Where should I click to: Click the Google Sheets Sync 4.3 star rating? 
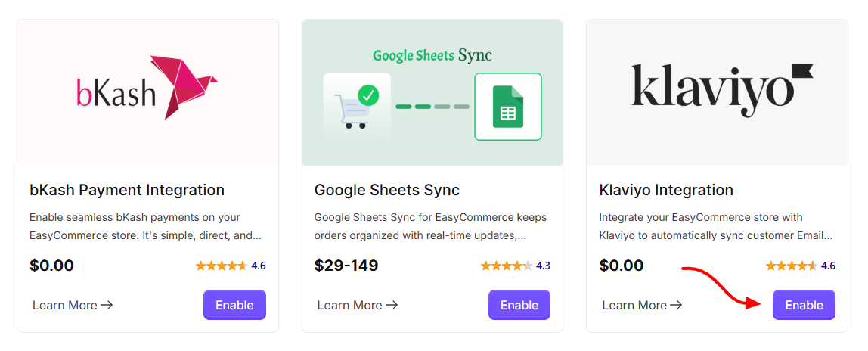516,266
